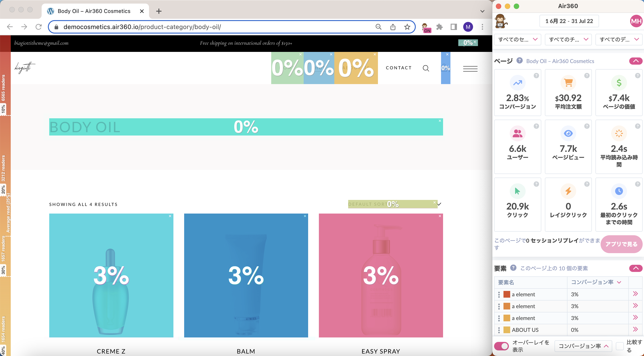Expand the すべてのチ… channel dropdown
This screenshot has width=644, height=356.
click(567, 40)
